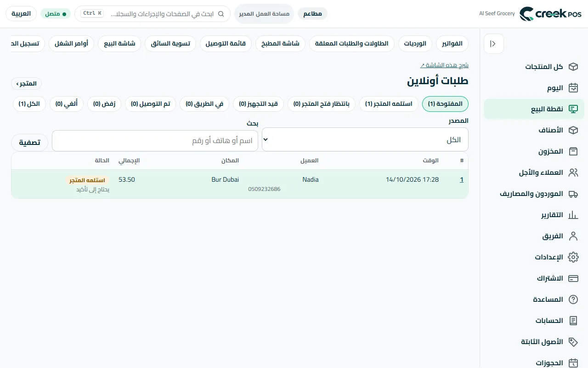Click the الموردون والمصاريف truck icon

click(x=573, y=194)
